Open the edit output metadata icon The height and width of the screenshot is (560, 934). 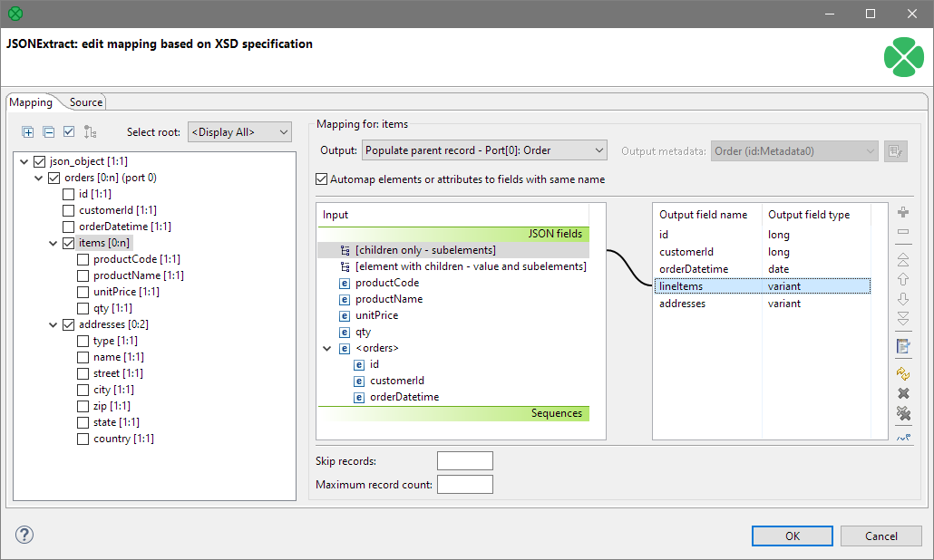pyautogui.click(x=896, y=151)
